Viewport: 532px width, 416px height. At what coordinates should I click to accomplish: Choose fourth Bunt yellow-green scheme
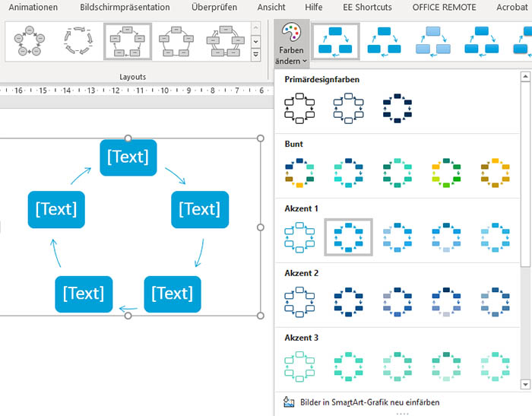(446, 173)
